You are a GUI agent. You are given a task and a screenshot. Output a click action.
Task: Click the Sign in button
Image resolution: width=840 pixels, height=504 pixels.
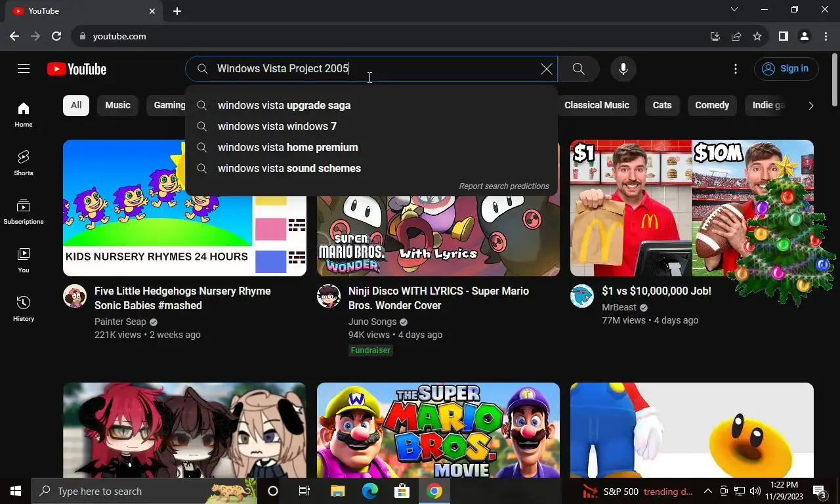(x=786, y=69)
